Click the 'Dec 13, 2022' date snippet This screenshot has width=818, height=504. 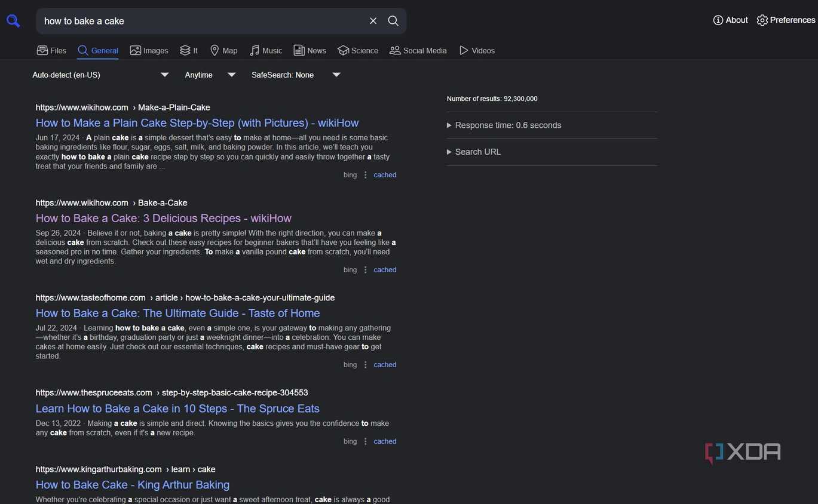(57, 423)
